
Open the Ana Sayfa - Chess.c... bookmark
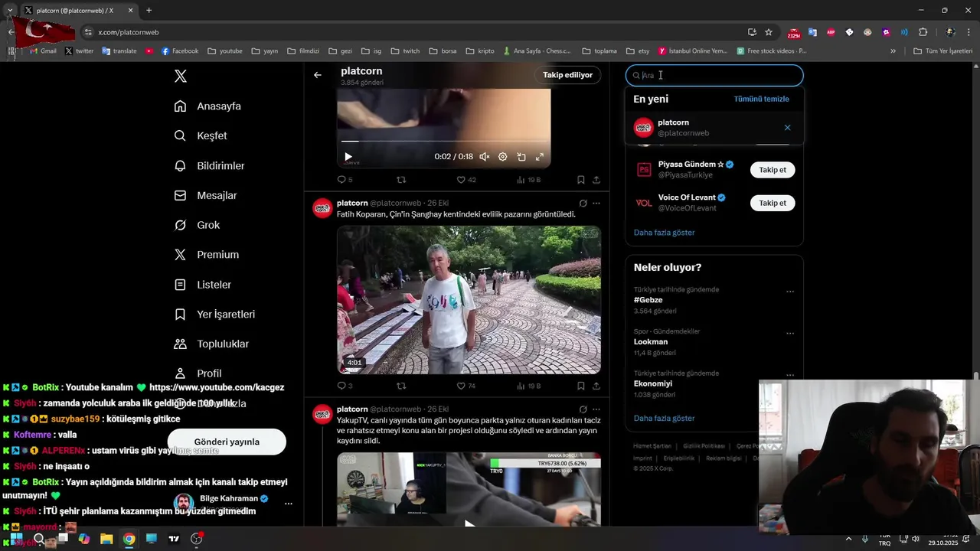[x=537, y=51]
